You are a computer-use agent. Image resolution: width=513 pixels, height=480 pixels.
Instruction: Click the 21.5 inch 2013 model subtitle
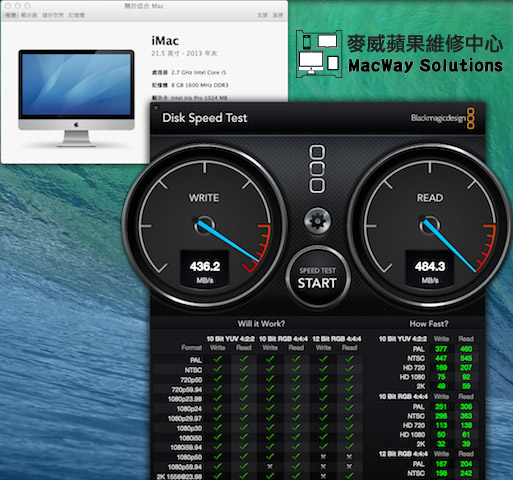[184, 53]
